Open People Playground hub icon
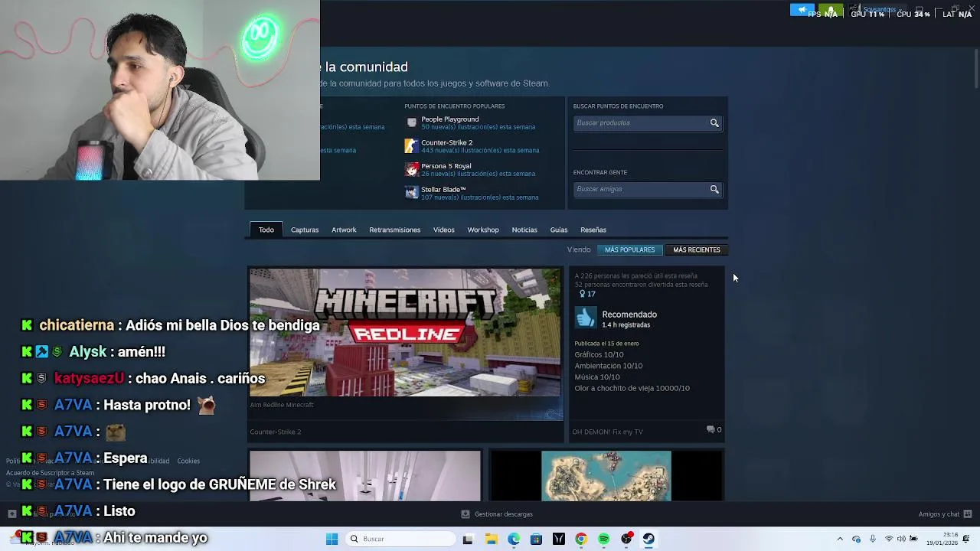 [412, 122]
